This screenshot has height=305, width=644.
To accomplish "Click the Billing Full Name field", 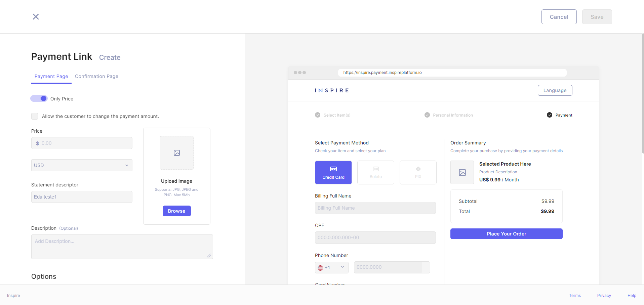I will (375, 208).
